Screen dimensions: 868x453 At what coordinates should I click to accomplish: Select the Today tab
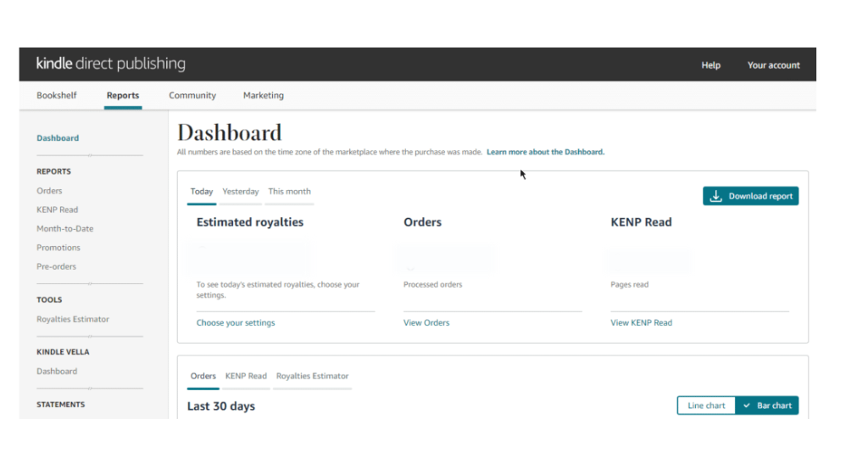point(202,191)
